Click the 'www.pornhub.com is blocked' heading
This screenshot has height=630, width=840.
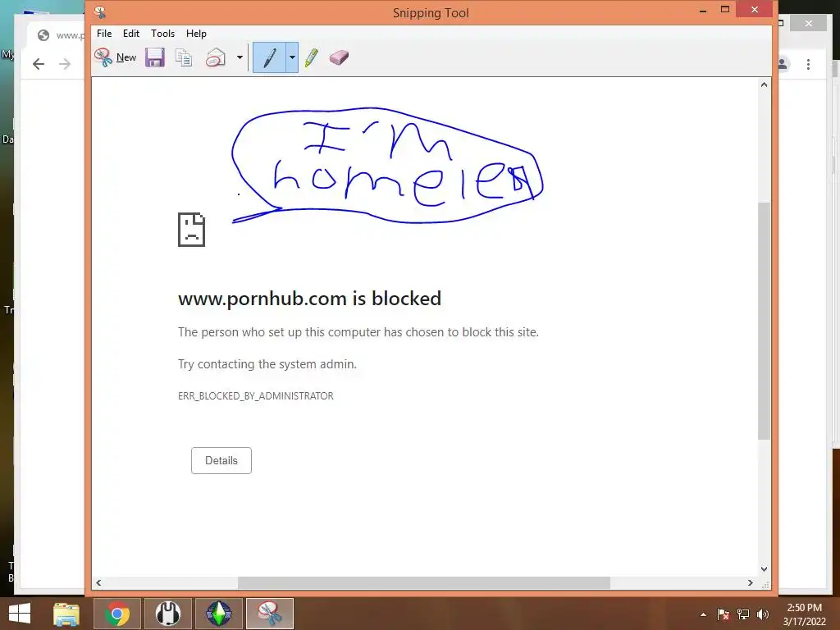point(309,299)
